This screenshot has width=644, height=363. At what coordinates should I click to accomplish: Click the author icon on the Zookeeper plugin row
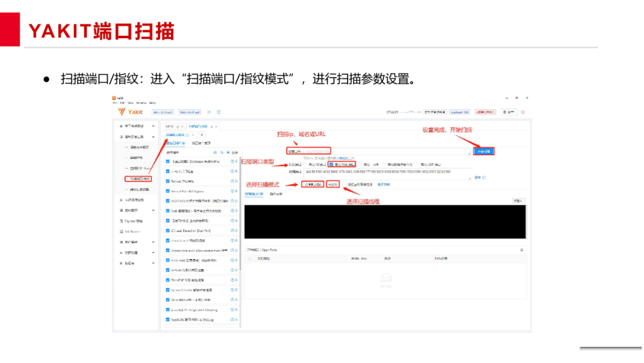236,162
